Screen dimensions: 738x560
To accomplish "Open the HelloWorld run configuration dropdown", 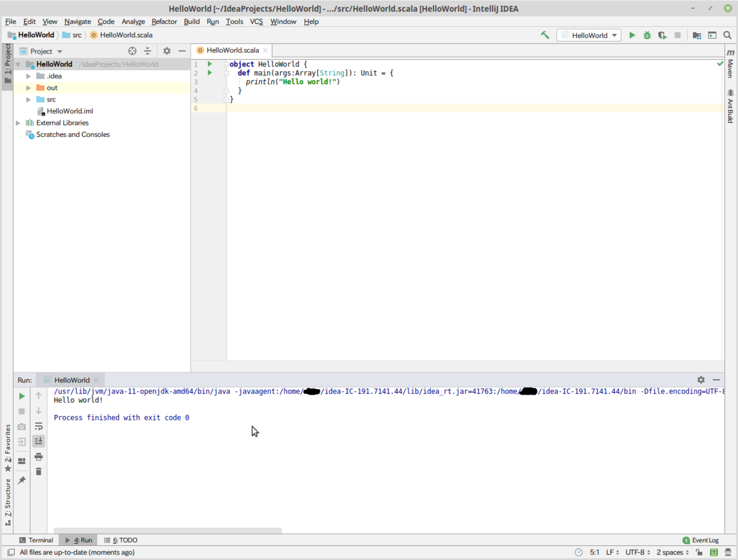I will coord(589,35).
